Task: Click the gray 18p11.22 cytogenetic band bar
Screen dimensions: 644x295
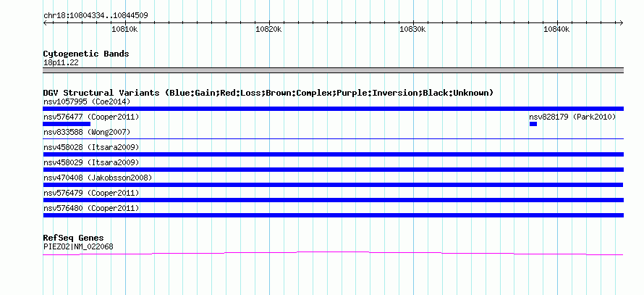Action: [x=333, y=70]
